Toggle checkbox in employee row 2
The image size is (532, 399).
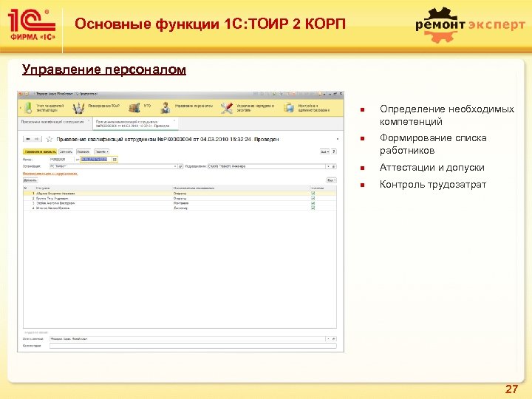[x=313, y=198]
